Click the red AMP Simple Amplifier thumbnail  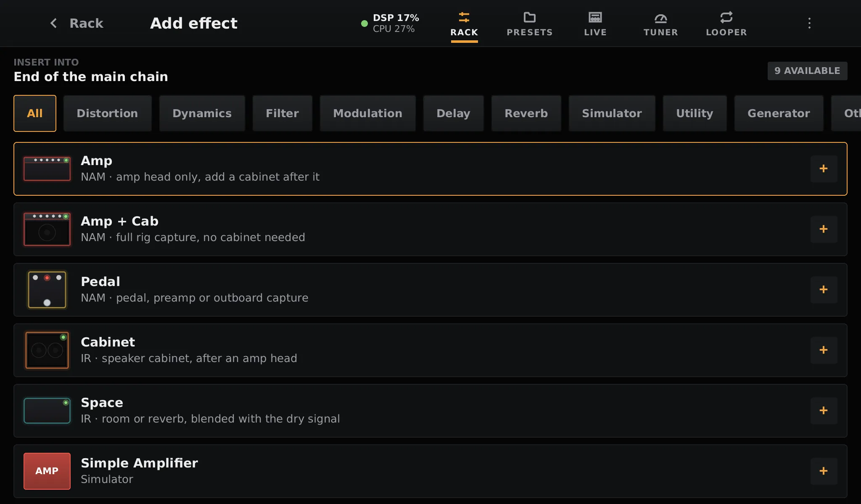(47, 471)
